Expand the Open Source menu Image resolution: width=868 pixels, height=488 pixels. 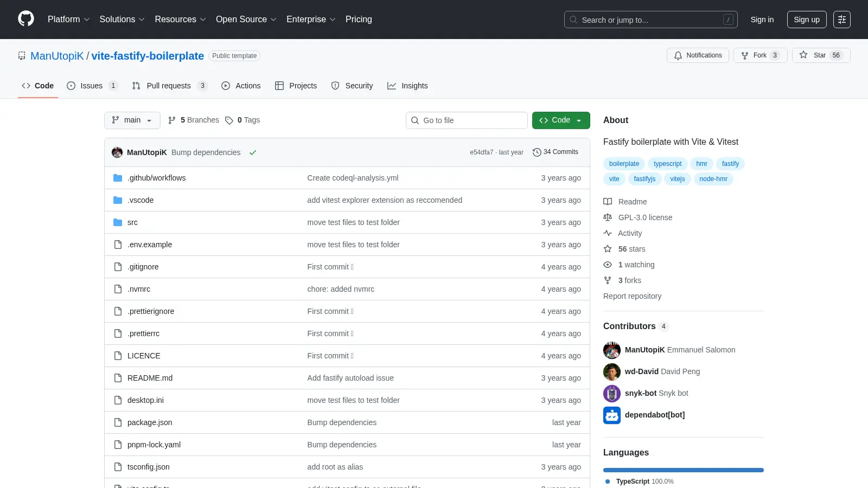coord(246,20)
